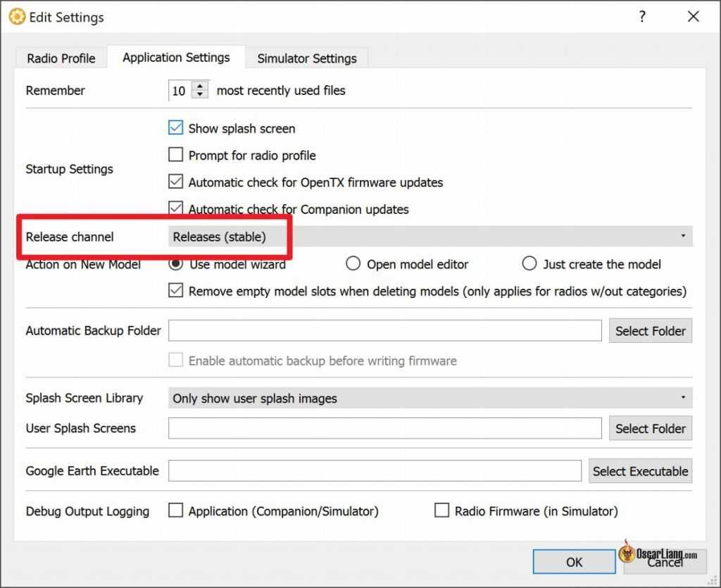Open the Splash Screen Library dropdown
Screen dimensions: 721x588
[430, 398]
